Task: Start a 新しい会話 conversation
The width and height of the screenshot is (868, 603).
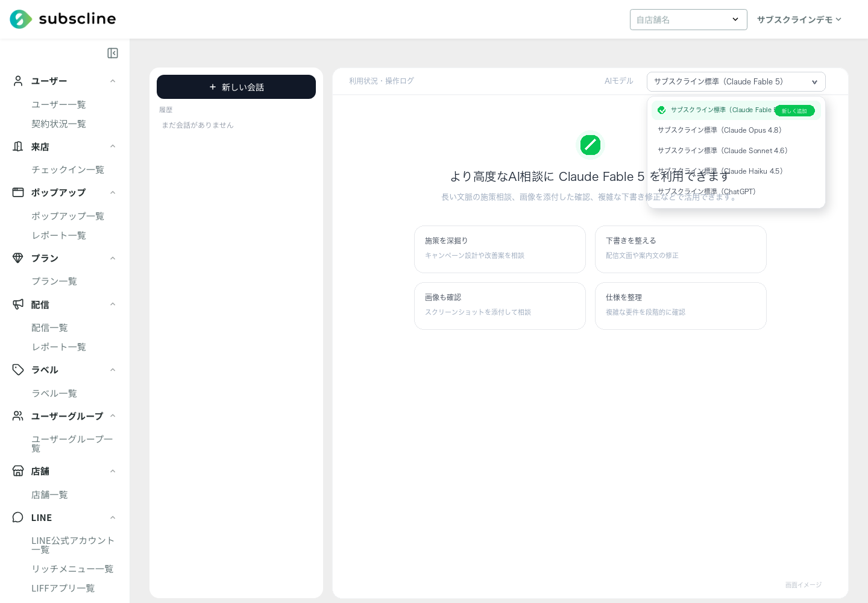Action: [236, 87]
